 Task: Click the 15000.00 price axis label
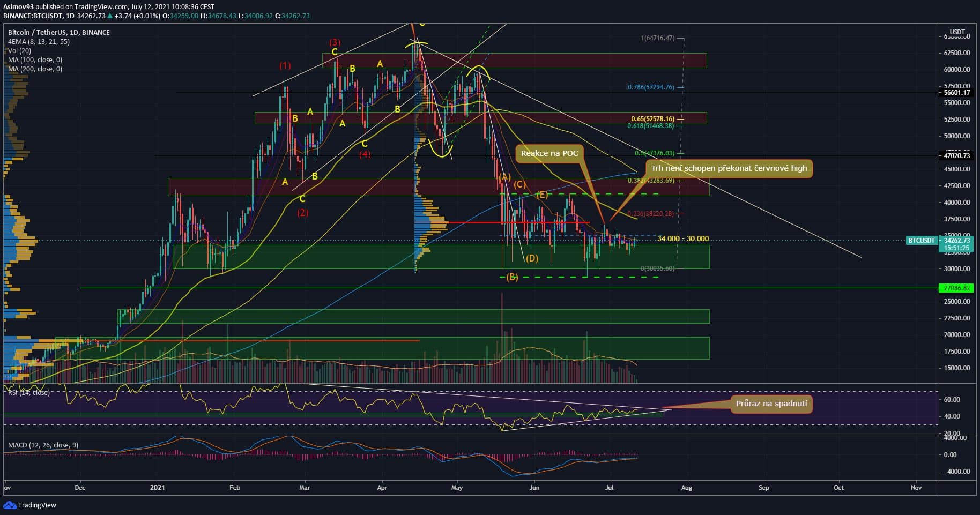coord(957,368)
